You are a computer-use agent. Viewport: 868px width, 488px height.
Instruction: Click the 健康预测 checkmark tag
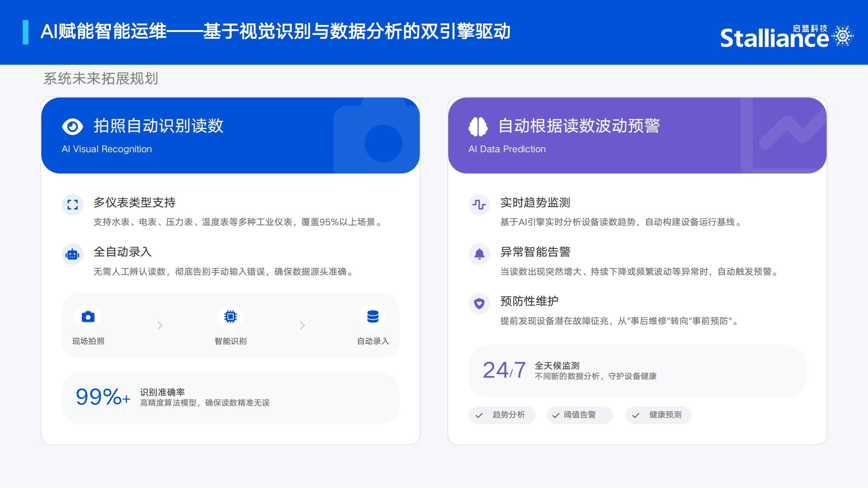pos(658,415)
